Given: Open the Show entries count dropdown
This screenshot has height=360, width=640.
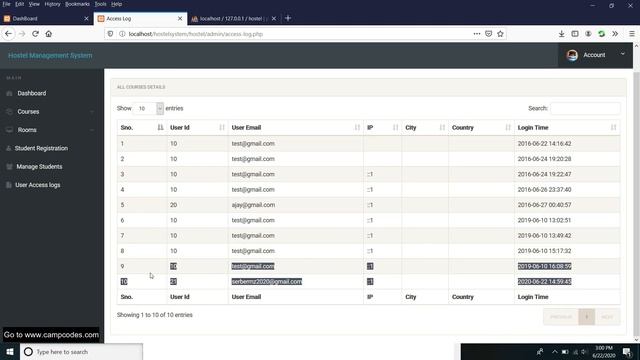Looking at the screenshot, I should [x=148, y=109].
